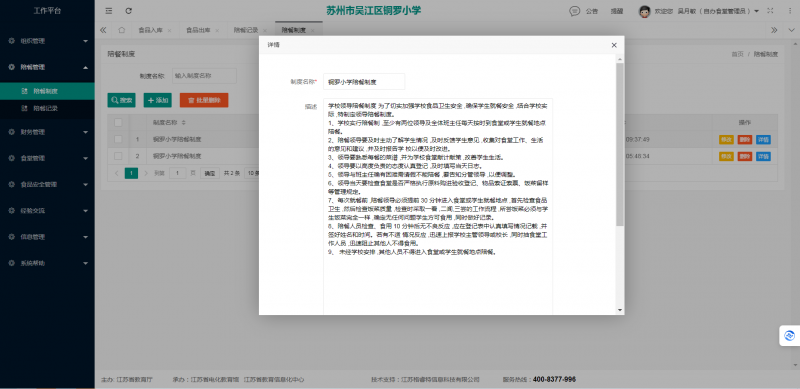This screenshot has width=800, height=389.
Task: Click 删除 in the 09:37:49 row
Action: click(x=745, y=139)
